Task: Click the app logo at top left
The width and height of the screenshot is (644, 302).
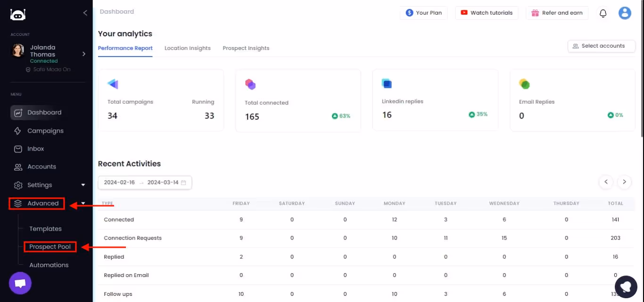Action: click(17, 14)
